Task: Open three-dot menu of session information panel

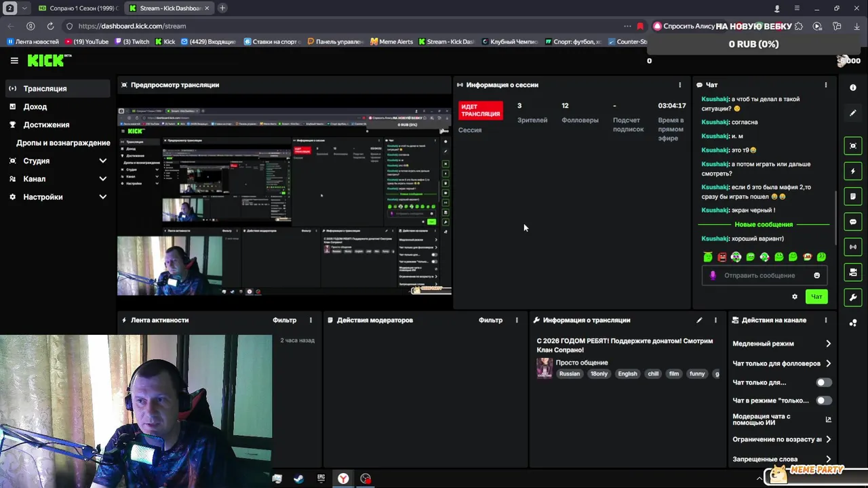Action: pyautogui.click(x=679, y=85)
